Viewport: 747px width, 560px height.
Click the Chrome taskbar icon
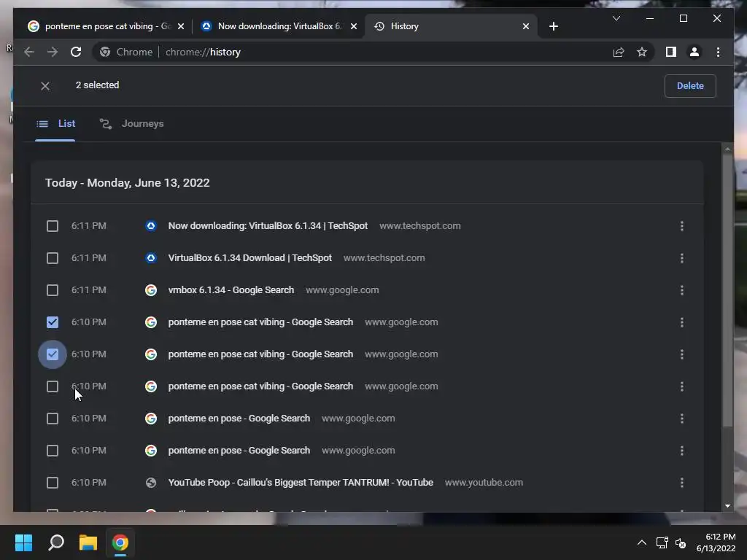pos(120,542)
